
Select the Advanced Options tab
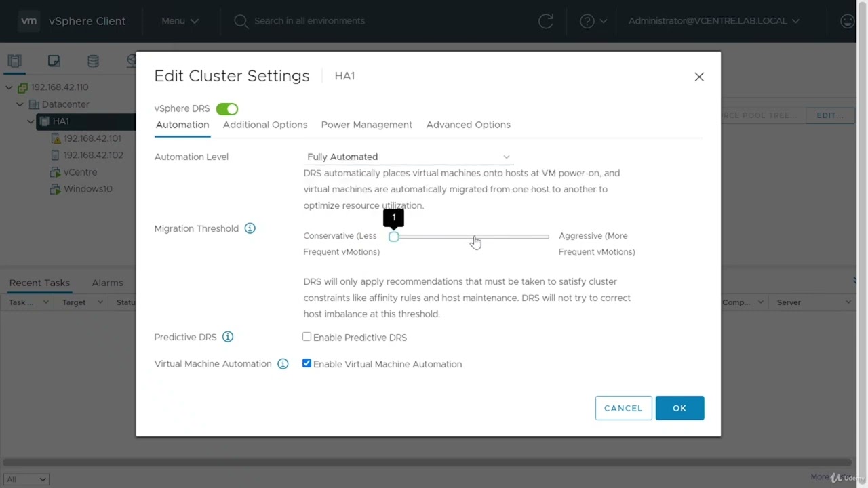pos(469,125)
